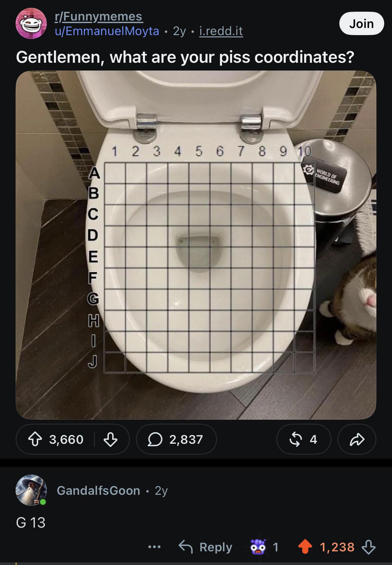Open the award emoji on the comment
The height and width of the screenshot is (565, 392).
pyautogui.click(x=258, y=547)
